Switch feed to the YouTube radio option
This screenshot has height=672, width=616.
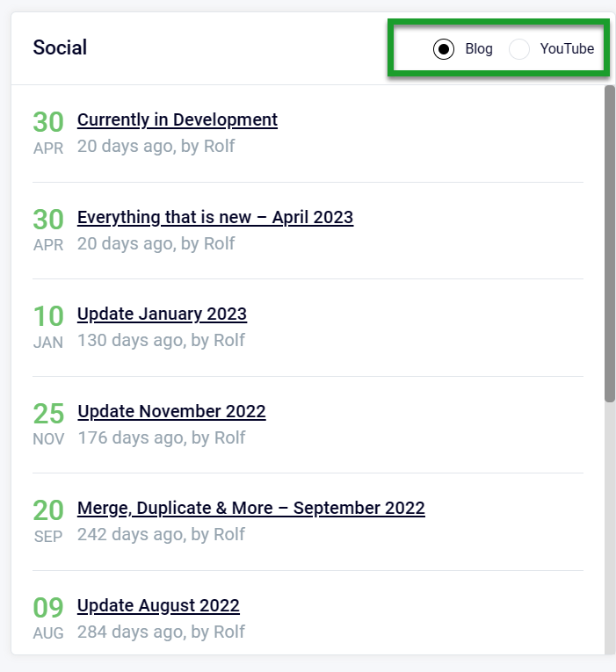click(x=519, y=49)
